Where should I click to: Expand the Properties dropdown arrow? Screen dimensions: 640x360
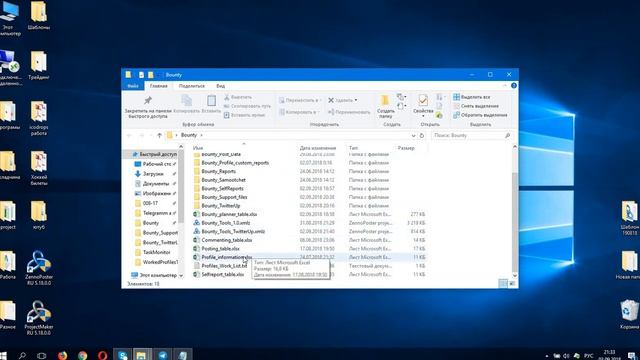pyautogui.click(x=423, y=116)
